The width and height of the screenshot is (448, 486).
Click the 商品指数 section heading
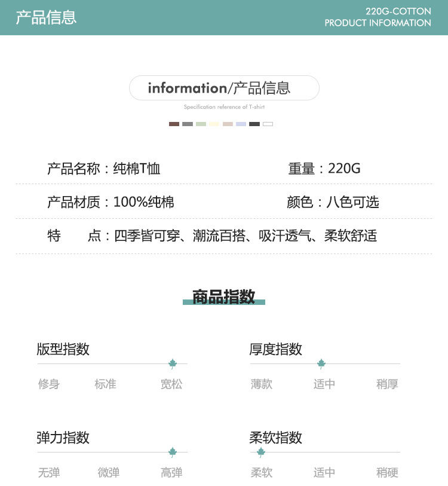[x=223, y=297]
